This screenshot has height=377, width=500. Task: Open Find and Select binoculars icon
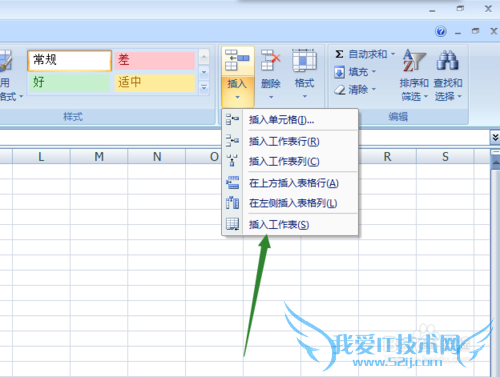point(448,60)
